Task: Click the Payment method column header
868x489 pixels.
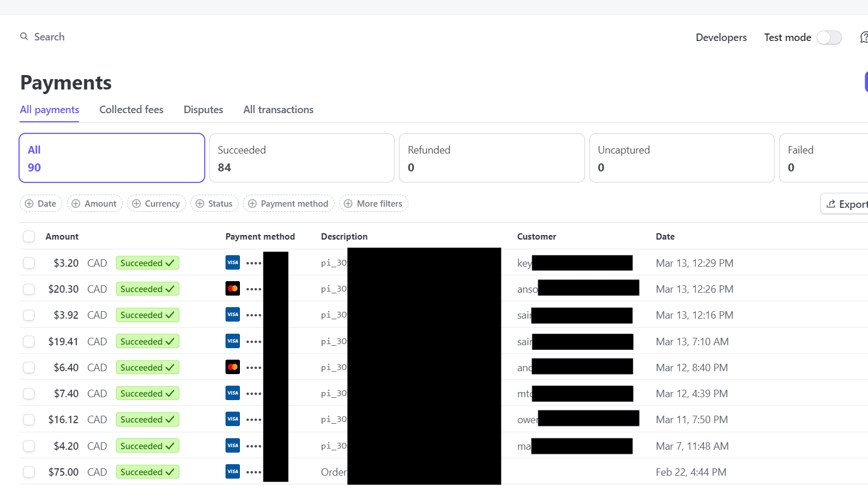Action: pyautogui.click(x=260, y=237)
